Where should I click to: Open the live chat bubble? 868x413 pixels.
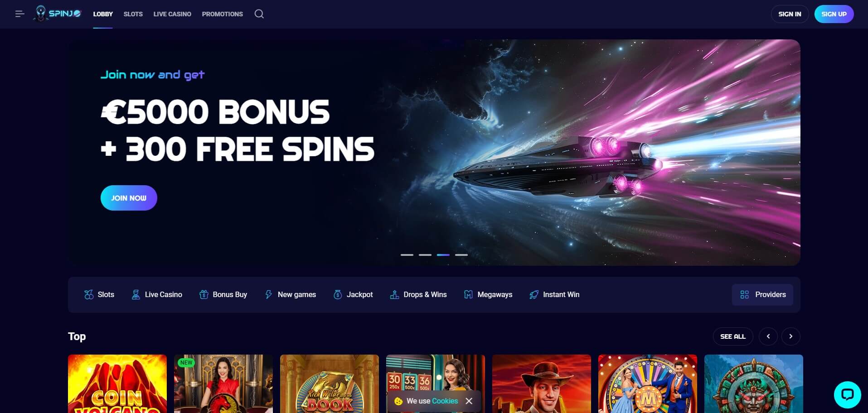847,394
